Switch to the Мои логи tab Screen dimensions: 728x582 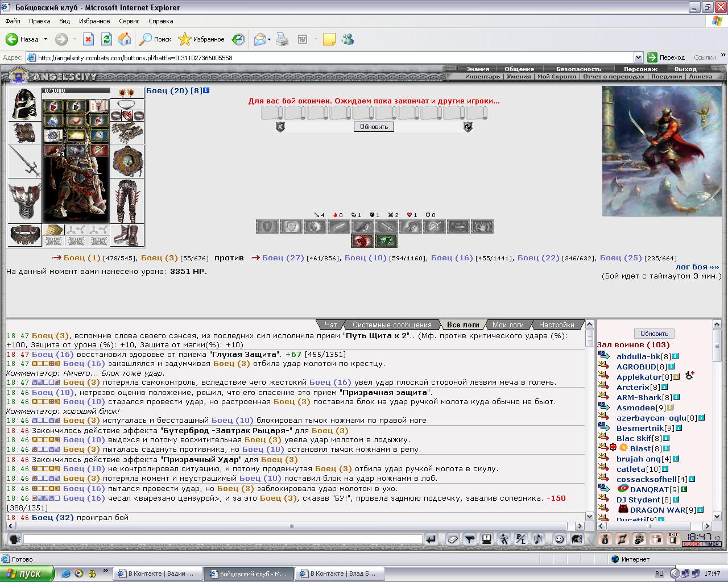click(x=508, y=325)
